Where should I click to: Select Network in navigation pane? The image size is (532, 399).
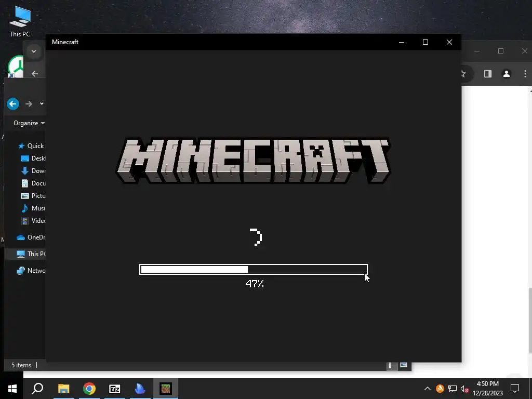(31, 270)
